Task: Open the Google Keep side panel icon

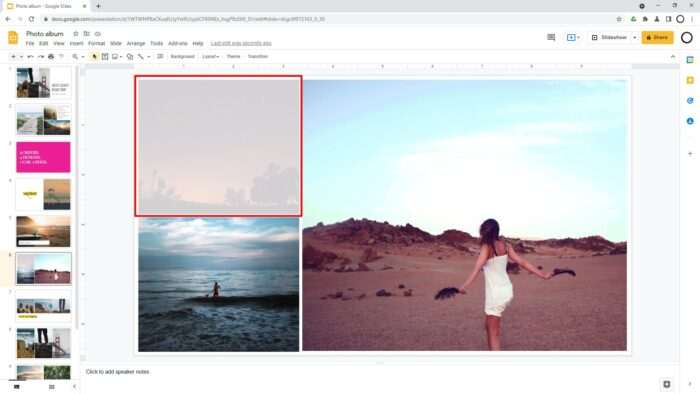Action: 690,80
